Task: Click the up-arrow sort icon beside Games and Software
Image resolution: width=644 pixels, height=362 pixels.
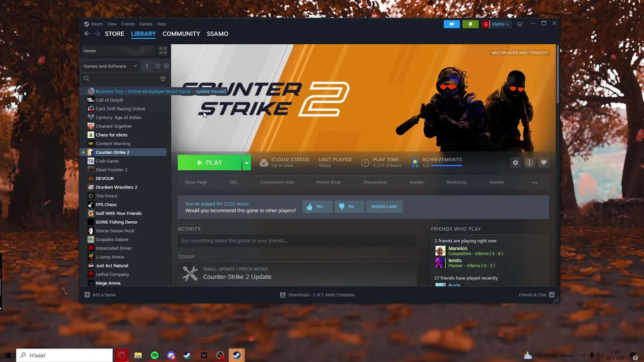Action: [x=147, y=66]
